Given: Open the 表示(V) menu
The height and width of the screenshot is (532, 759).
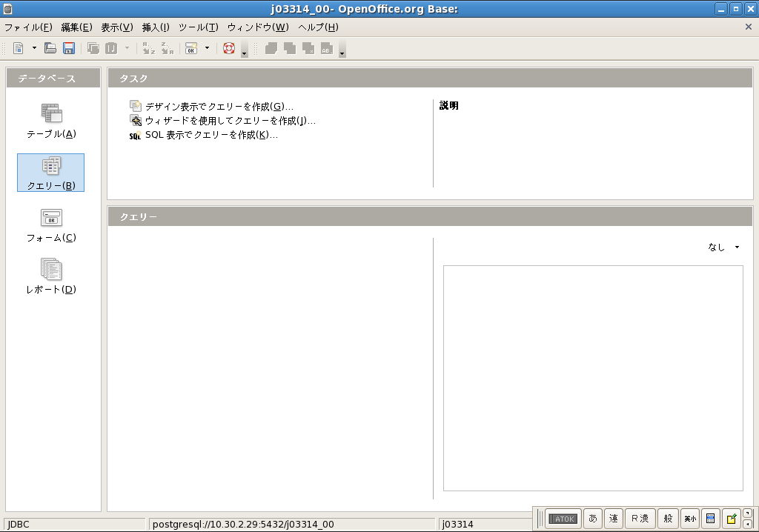Looking at the screenshot, I should point(116,27).
